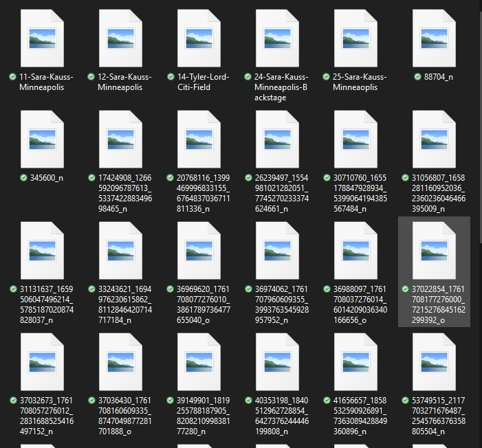The image size is (482, 448).
Task: Click the filename text '12-Sara-Kauss-Minneapolis'
Action: click(x=124, y=82)
